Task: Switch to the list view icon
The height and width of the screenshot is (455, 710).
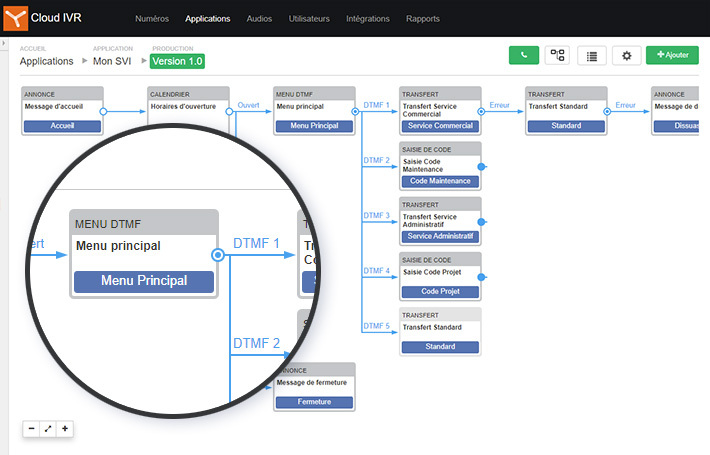Action: (x=592, y=56)
